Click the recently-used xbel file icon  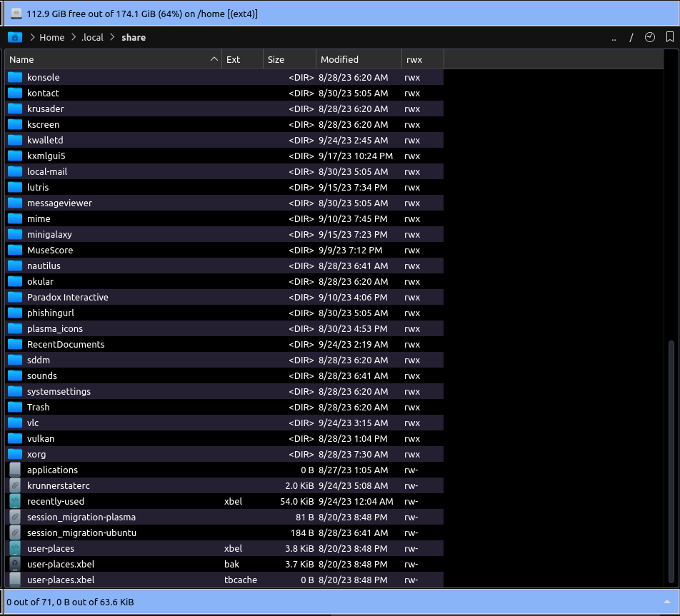point(15,500)
